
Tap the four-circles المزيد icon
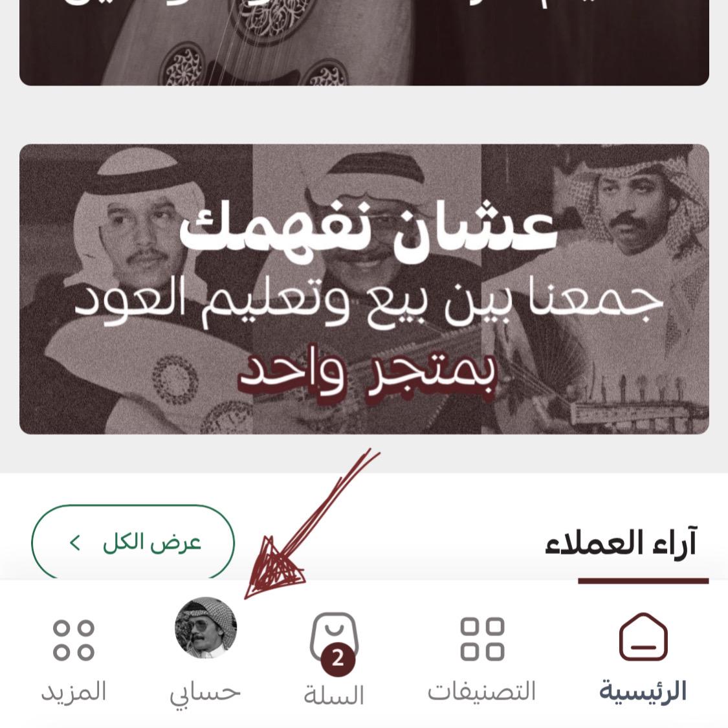pyautogui.click(x=73, y=640)
